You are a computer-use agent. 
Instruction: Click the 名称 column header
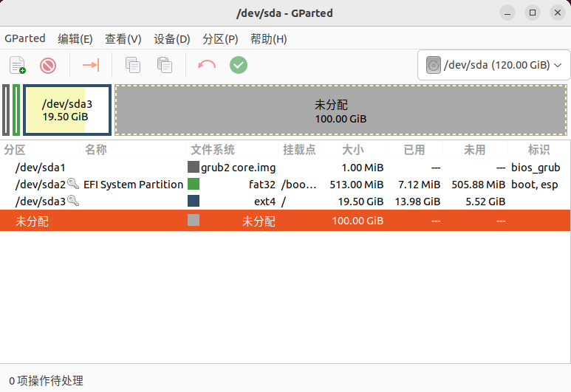(x=96, y=150)
